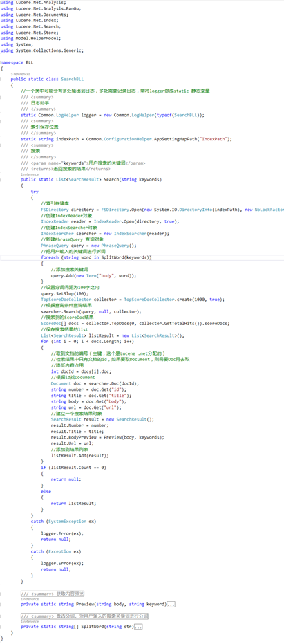
Task: Open the 1 reference link above SplitWord method
Action: tap(29, 622)
